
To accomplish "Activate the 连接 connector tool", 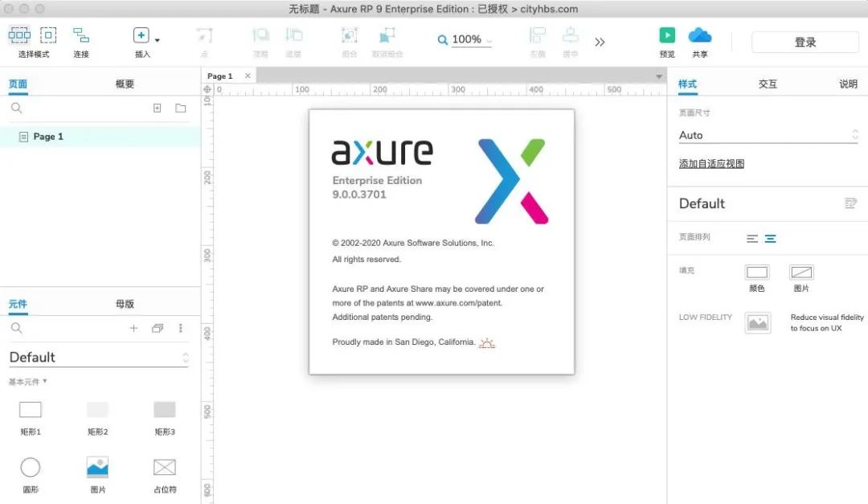I will pos(81,35).
